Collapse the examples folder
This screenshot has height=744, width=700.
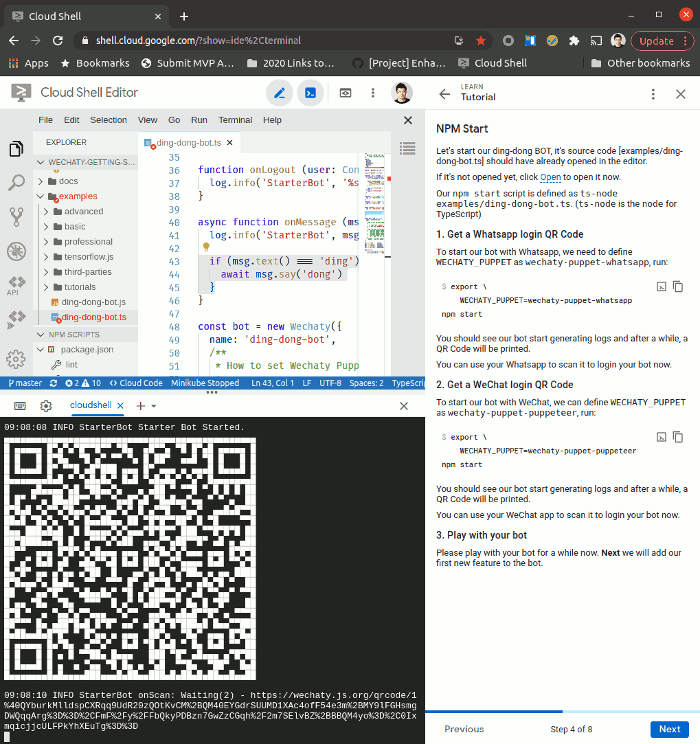click(41, 196)
